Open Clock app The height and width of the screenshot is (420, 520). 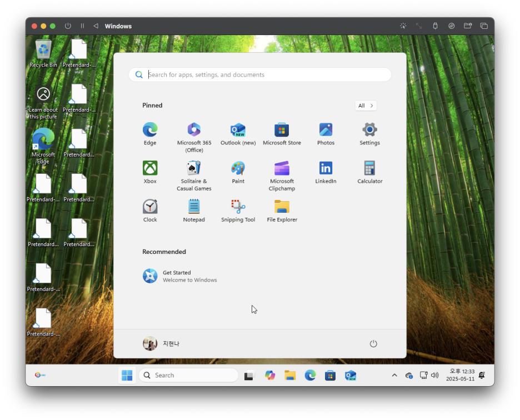pos(150,211)
